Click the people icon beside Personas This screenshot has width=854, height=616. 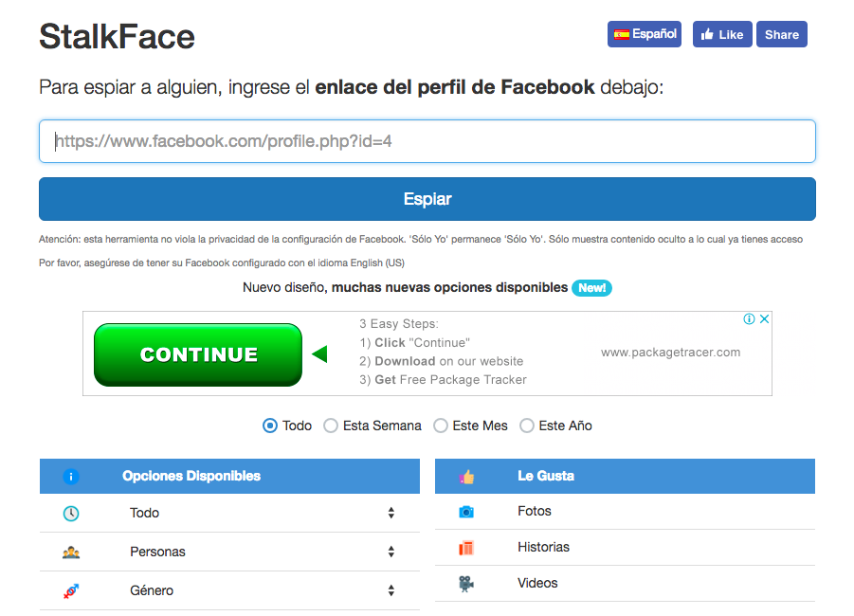pyautogui.click(x=71, y=552)
